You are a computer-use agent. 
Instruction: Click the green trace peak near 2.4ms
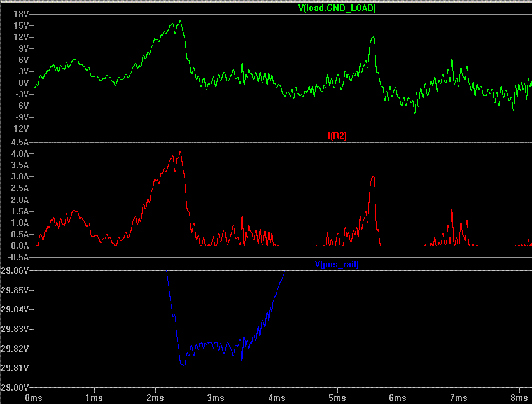click(181, 22)
